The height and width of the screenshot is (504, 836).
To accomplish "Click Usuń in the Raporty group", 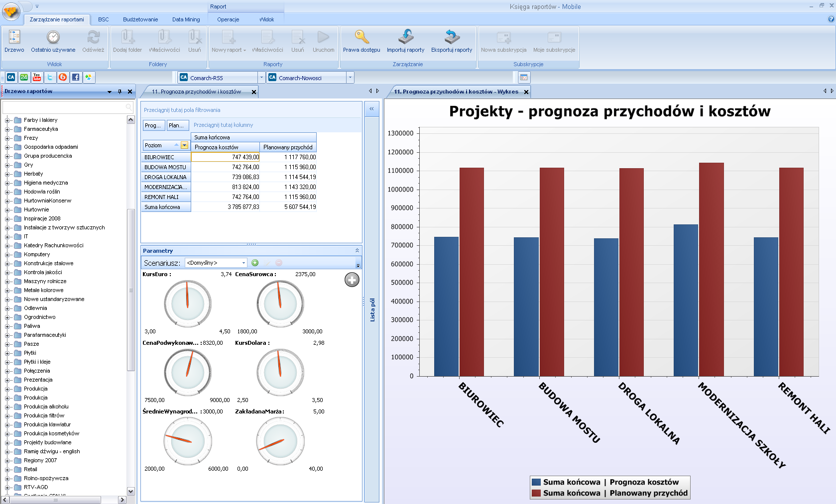I will pos(298,41).
